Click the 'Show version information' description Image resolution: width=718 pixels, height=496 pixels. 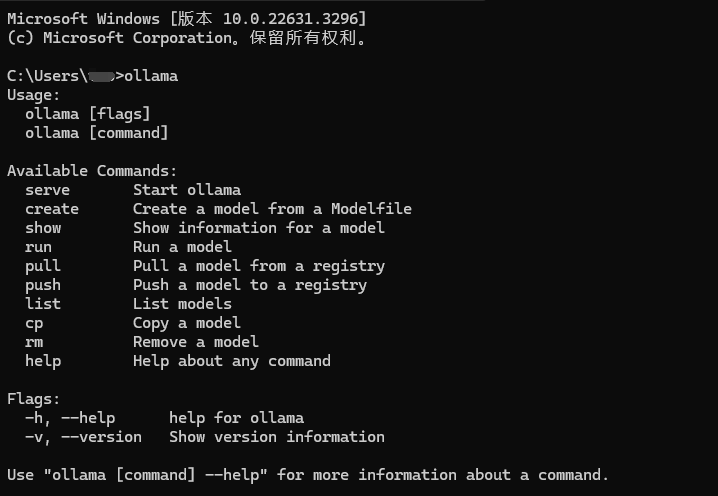pyautogui.click(x=277, y=437)
